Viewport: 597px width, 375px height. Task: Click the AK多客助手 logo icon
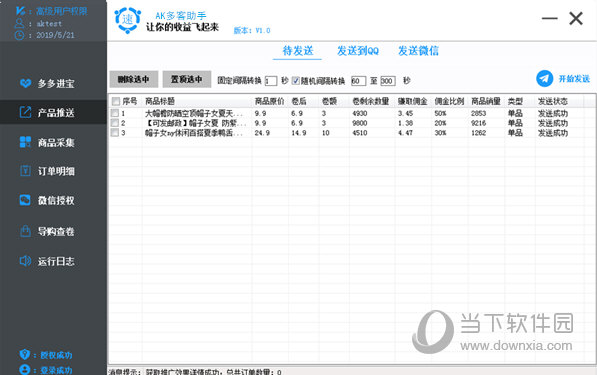click(x=128, y=20)
